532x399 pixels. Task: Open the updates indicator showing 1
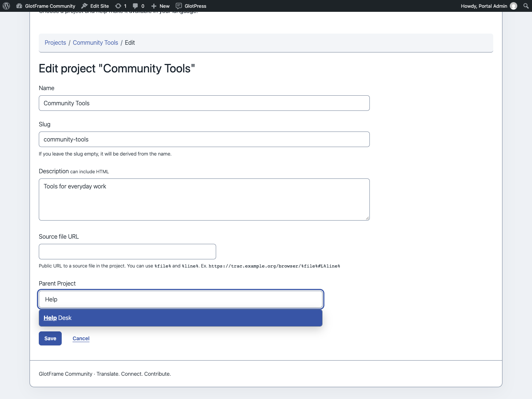click(x=121, y=6)
